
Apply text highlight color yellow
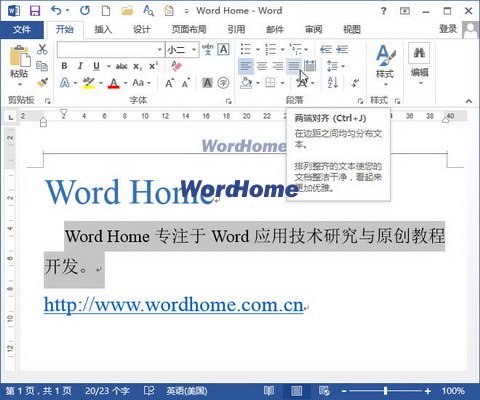tap(88, 83)
